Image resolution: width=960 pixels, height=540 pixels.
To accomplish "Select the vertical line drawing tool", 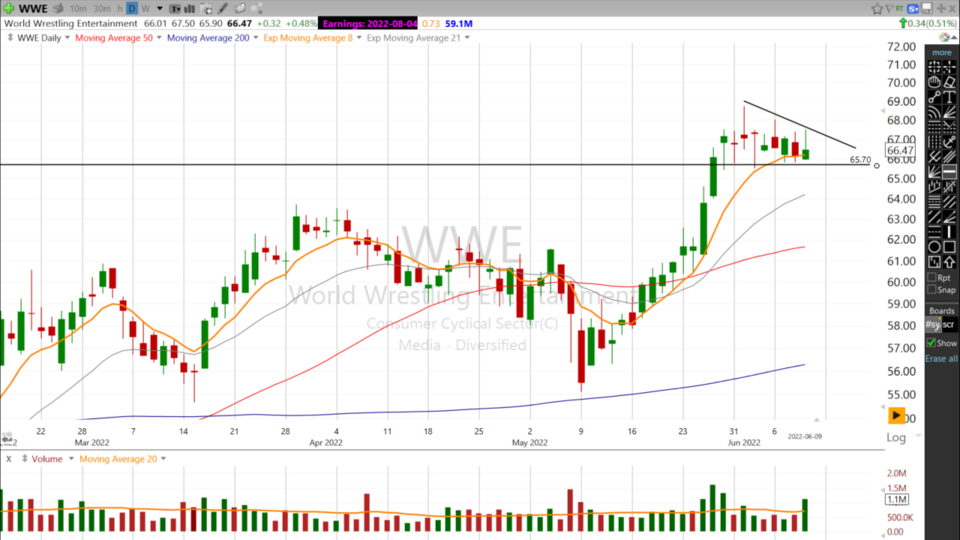I will [950, 231].
